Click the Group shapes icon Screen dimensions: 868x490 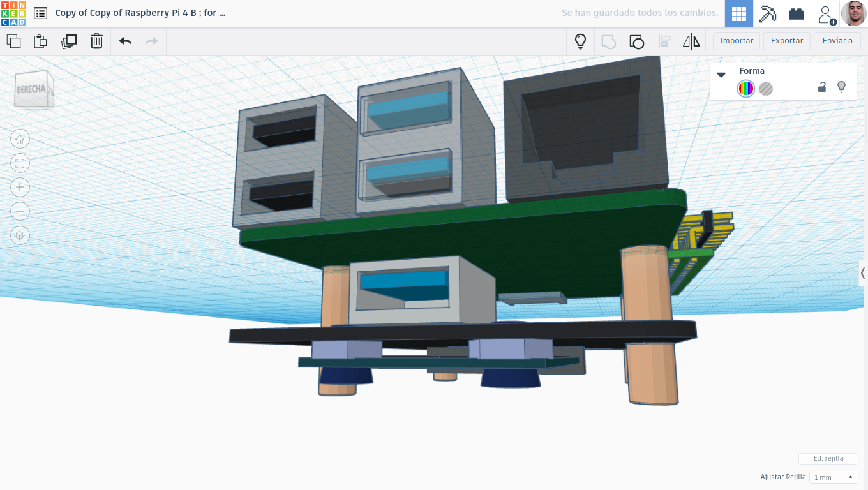(609, 41)
